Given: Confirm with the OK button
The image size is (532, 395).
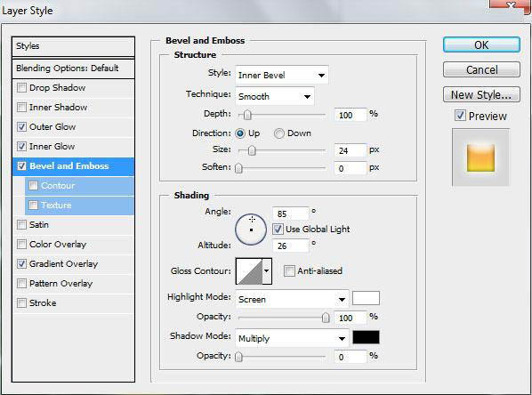Looking at the screenshot, I should (x=481, y=44).
